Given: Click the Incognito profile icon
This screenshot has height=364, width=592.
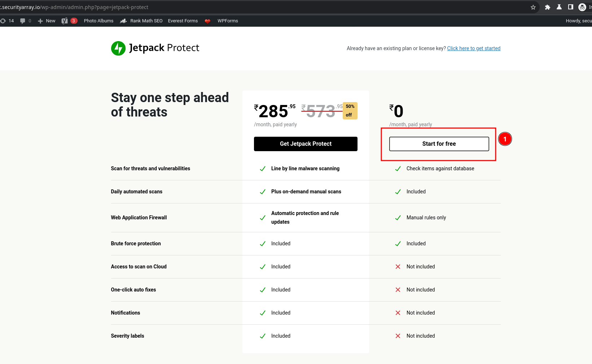Looking at the screenshot, I should pos(582,7).
